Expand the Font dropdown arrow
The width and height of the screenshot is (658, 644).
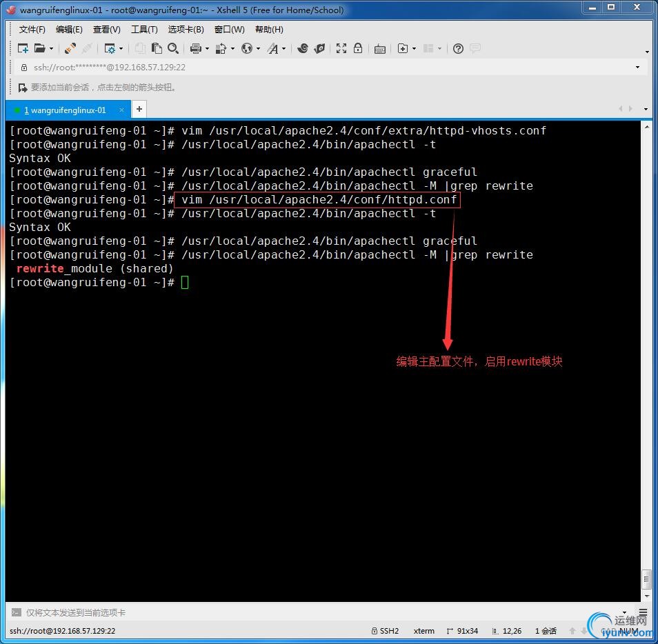coord(284,49)
